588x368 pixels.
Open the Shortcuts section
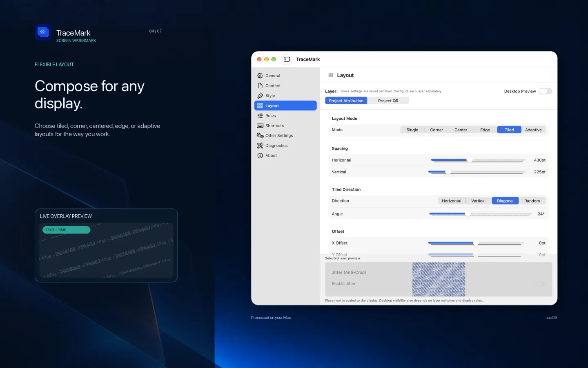(x=285, y=126)
